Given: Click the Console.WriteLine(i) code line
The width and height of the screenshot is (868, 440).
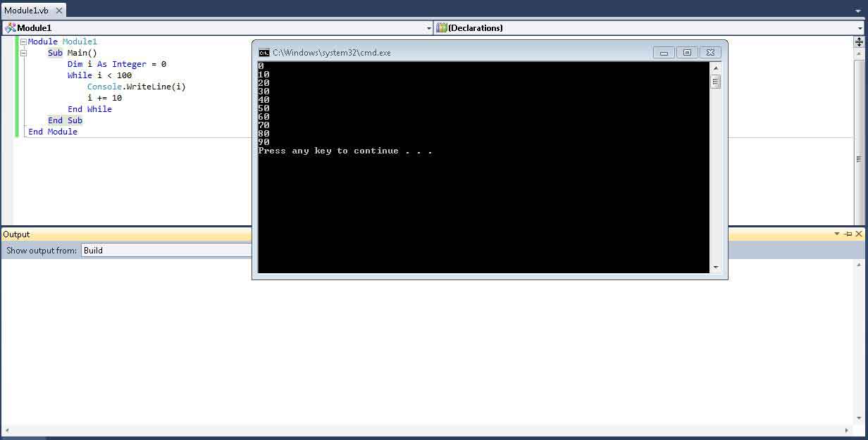Looking at the screenshot, I should coord(136,87).
